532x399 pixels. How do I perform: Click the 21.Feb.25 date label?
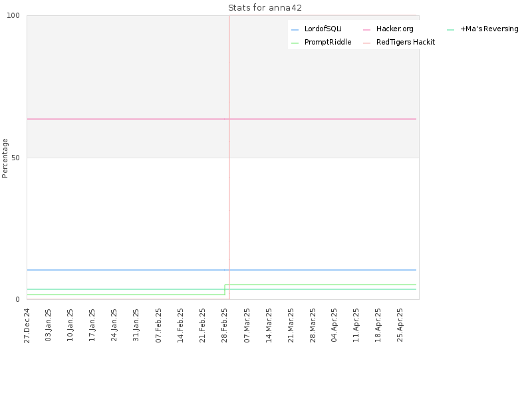(x=202, y=325)
